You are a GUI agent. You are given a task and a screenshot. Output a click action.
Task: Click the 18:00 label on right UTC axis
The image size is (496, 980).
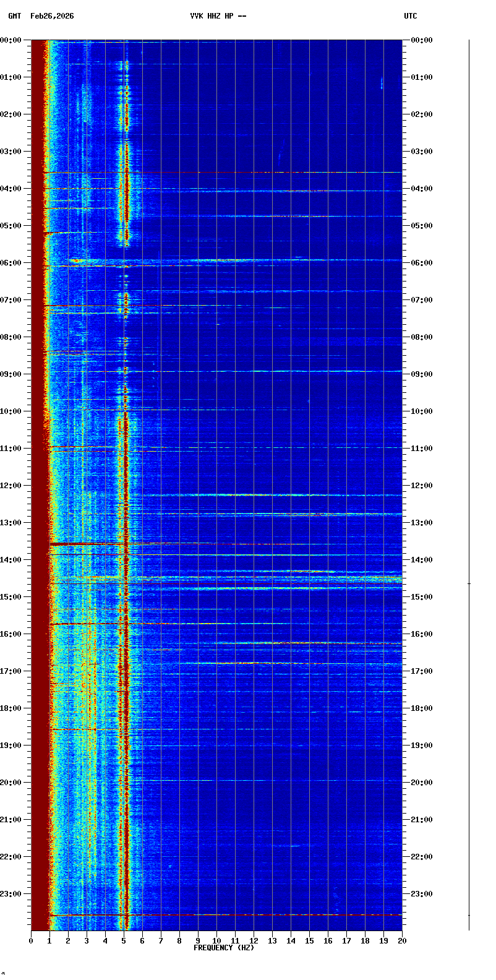[x=422, y=708]
